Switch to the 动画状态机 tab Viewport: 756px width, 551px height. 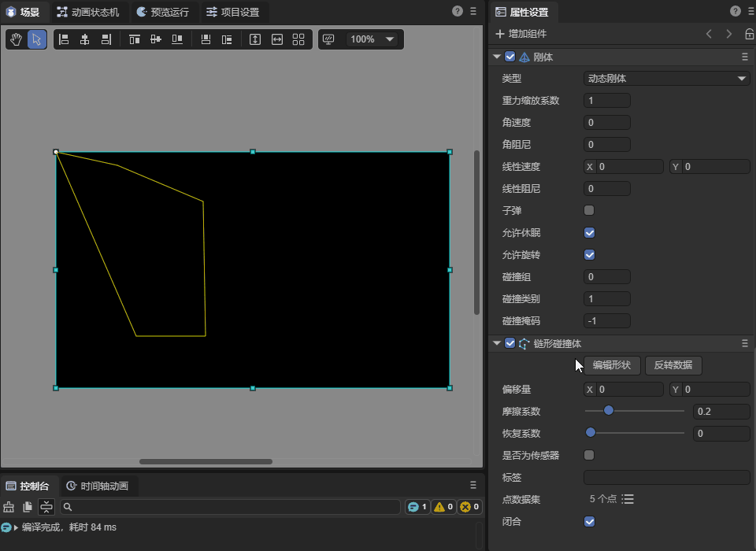coord(88,13)
